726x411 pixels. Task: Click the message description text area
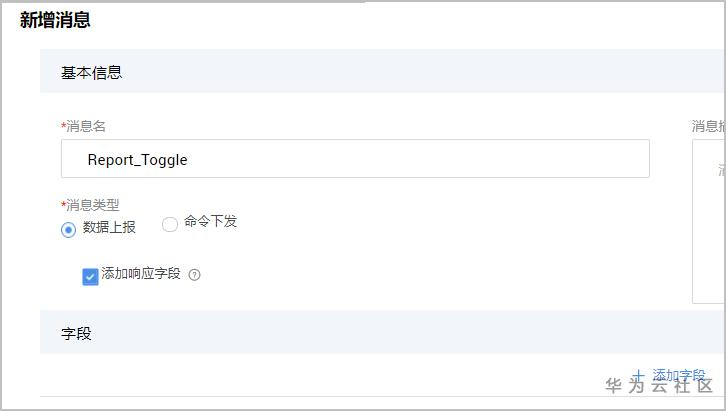(x=709, y=220)
